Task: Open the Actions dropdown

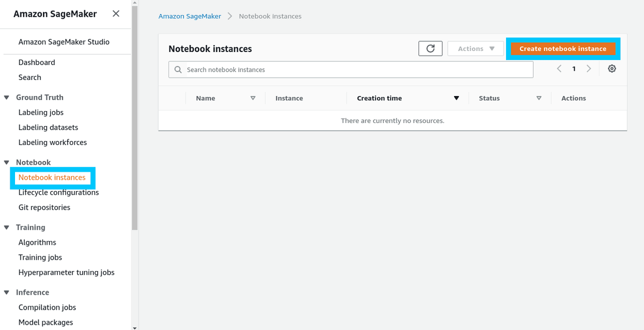Action: point(475,48)
